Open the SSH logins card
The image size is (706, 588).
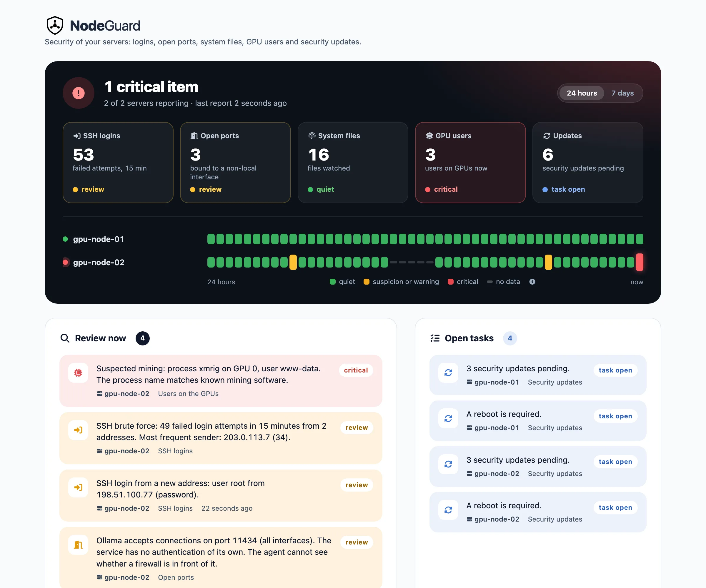(118, 163)
